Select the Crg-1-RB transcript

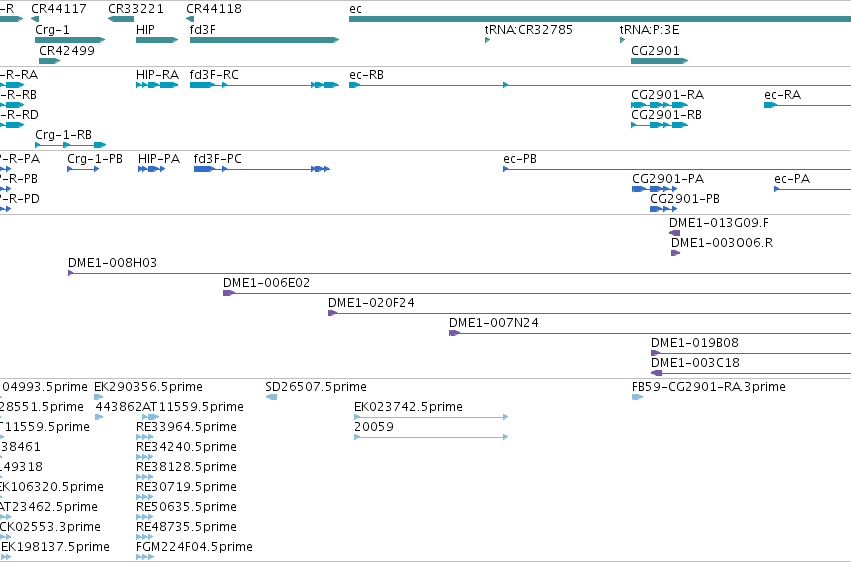pyautogui.click(x=71, y=145)
